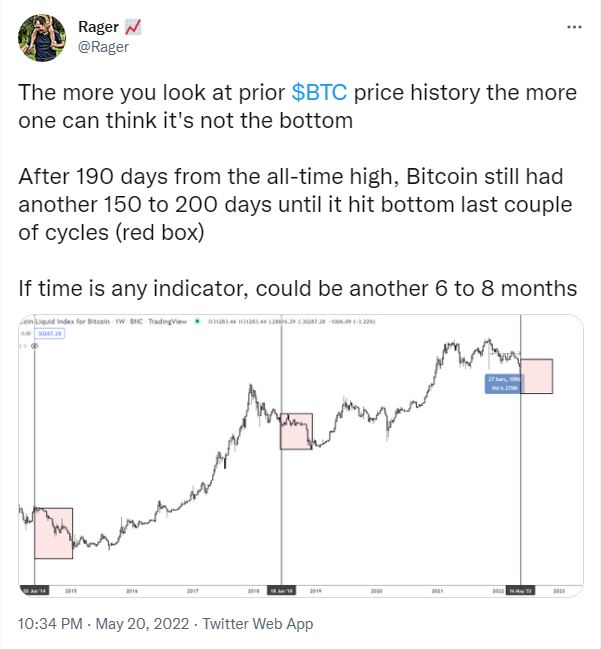Viewport: 601px width, 649px height.
Task: Select the blue price value box 30287.28
Action: coord(50,334)
